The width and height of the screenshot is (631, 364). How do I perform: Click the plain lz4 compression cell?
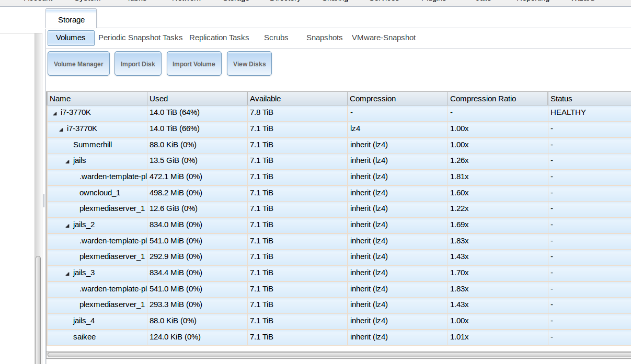[356, 128]
